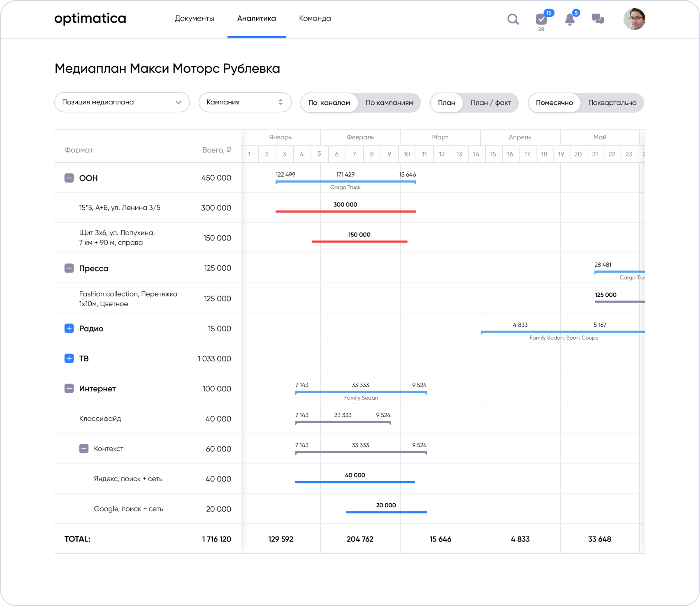Collapse the Контекст subgroup
Screen dimensions: 700x606
click(84, 449)
